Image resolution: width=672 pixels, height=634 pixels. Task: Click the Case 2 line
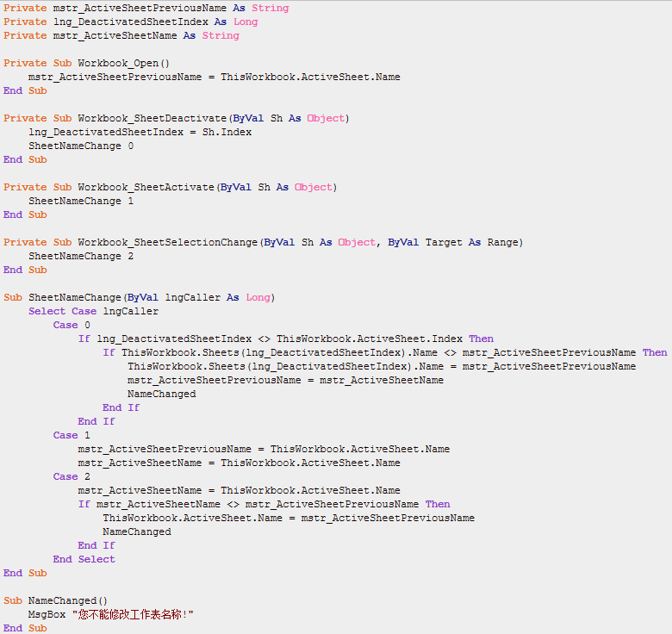pos(72,476)
